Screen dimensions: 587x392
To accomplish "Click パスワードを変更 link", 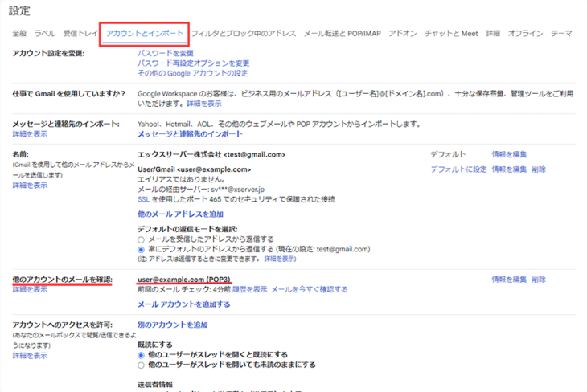I will pyautogui.click(x=166, y=53).
